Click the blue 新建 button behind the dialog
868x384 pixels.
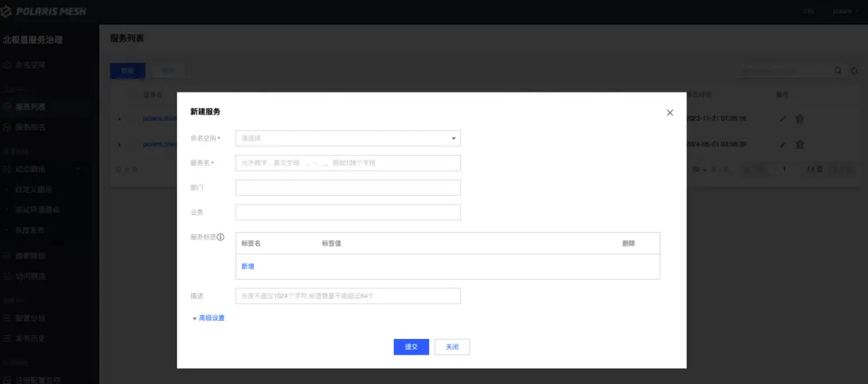click(128, 71)
